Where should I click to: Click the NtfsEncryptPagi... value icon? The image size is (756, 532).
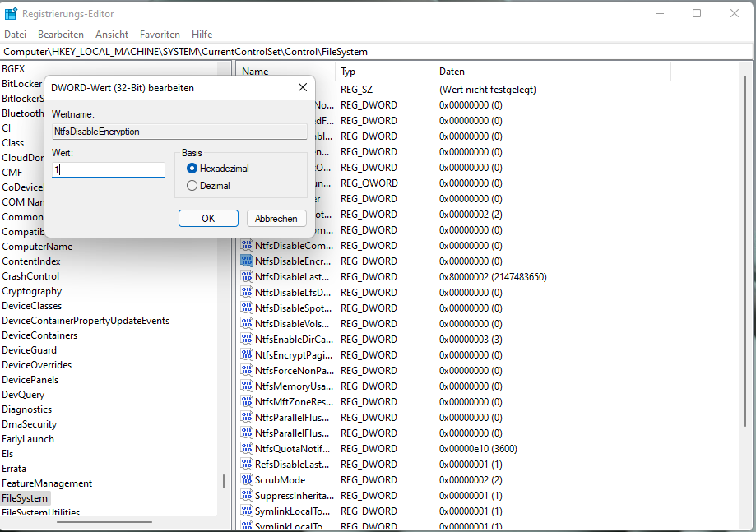pyautogui.click(x=247, y=354)
